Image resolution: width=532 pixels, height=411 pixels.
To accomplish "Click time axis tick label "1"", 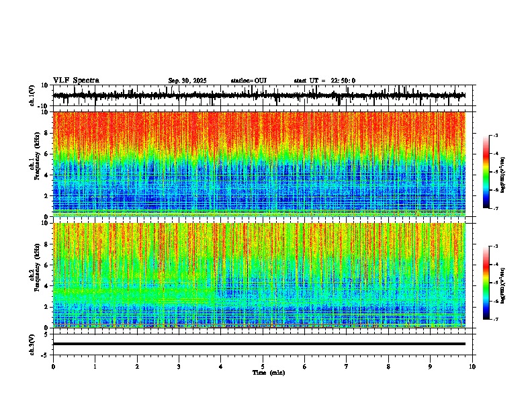I will tap(95, 367).
